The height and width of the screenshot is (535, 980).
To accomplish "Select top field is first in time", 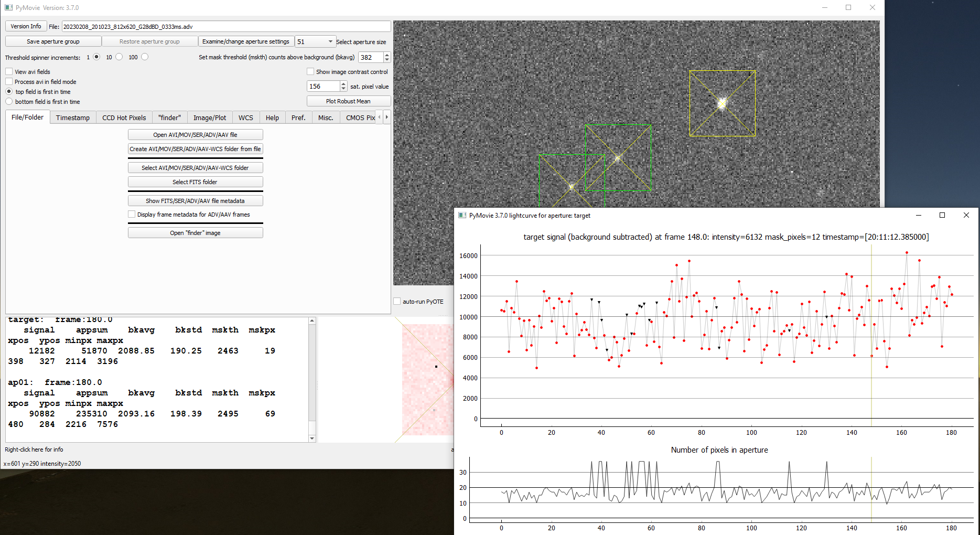I will click(x=9, y=91).
